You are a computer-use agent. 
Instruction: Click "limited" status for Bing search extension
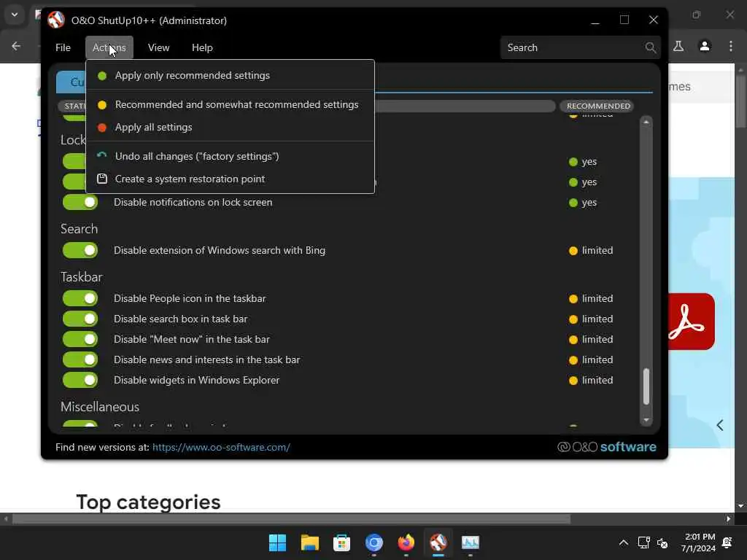coord(591,251)
